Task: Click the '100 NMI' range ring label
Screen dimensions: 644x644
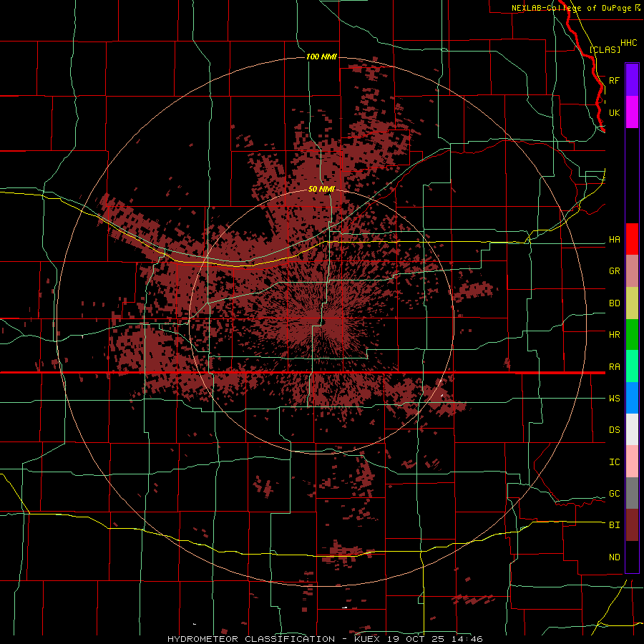Action: click(321, 57)
